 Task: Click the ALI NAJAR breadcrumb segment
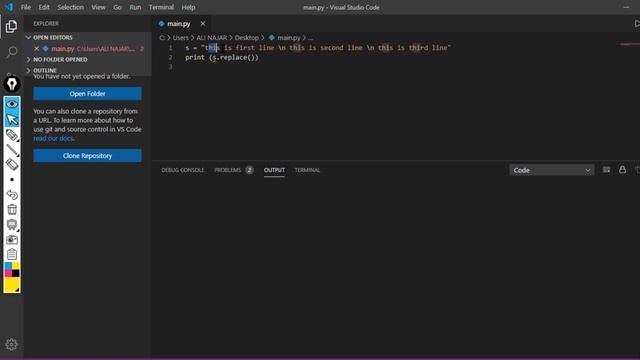[x=211, y=38]
